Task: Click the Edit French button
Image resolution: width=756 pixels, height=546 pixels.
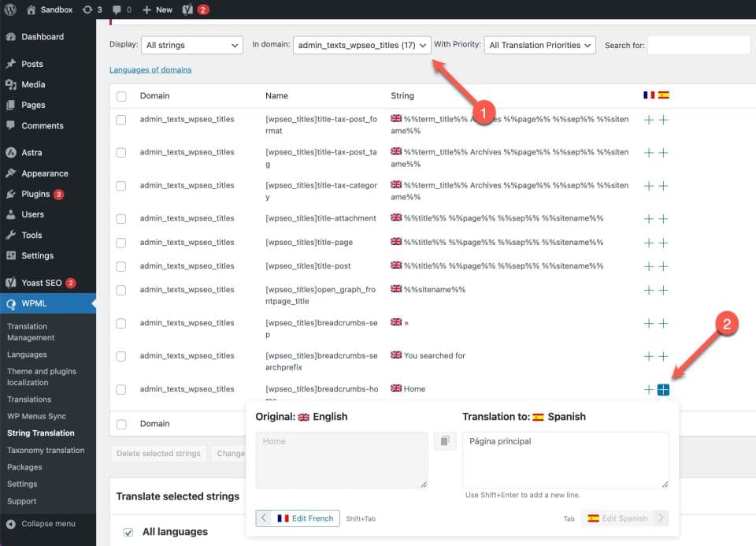Action: (x=298, y=518)
